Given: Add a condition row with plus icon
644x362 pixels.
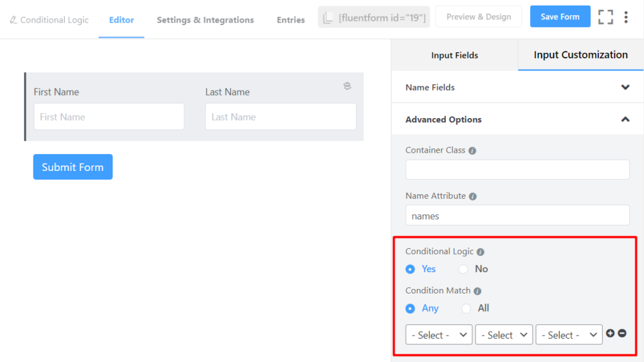Looking at the screenshot, I should [x=610, y=333].
